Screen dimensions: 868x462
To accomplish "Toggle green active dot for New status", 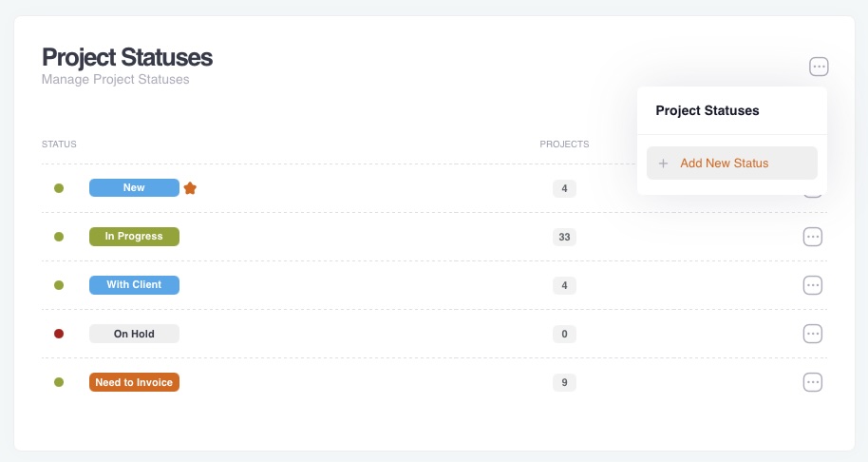I will (x=59, y=188).
